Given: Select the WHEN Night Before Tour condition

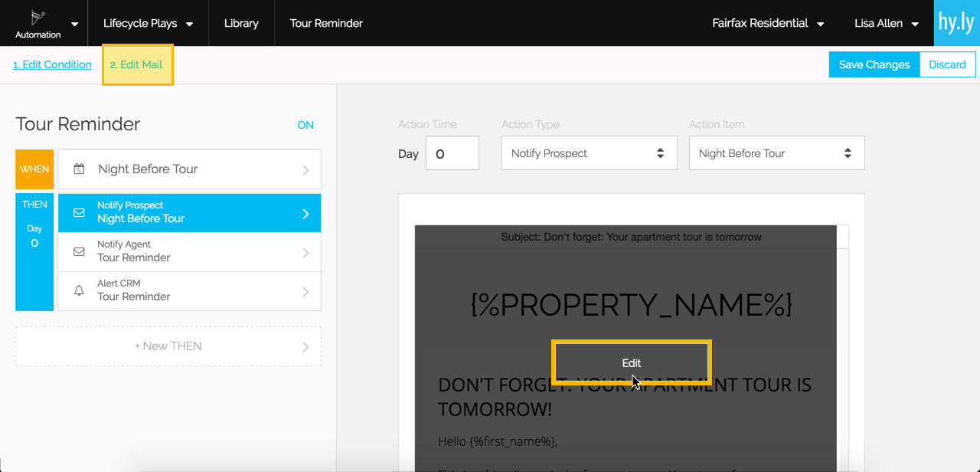Looking at the screenshot, I should (x=189, y=169).
